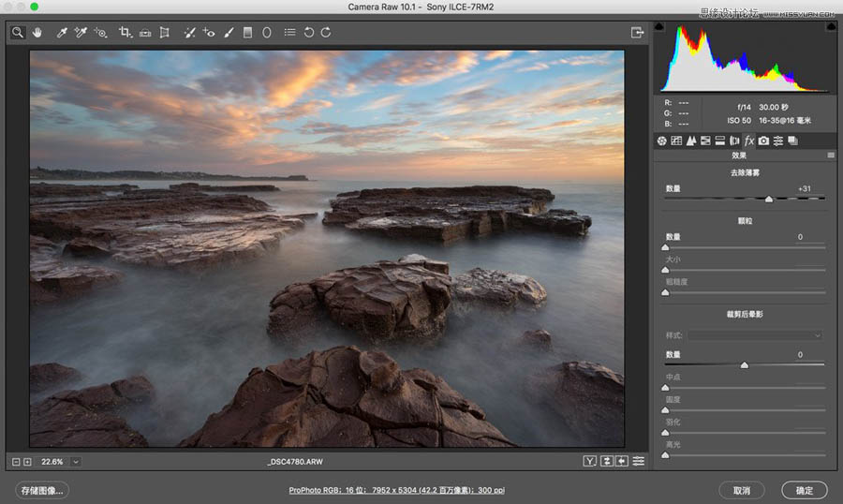Open the Basic panel tab
Screen dimensions: 843x504
click(662, 141)
